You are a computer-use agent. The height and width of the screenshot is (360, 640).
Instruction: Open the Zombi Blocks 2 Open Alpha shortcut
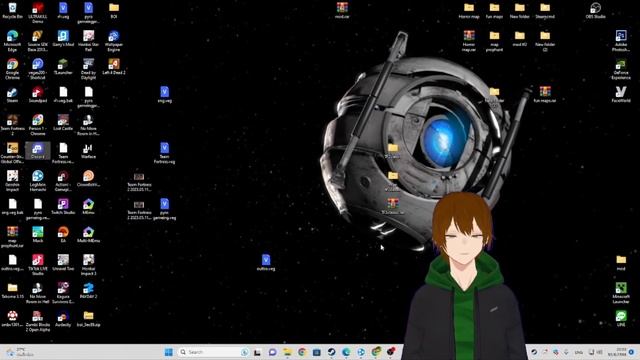[x=38, y=321]
